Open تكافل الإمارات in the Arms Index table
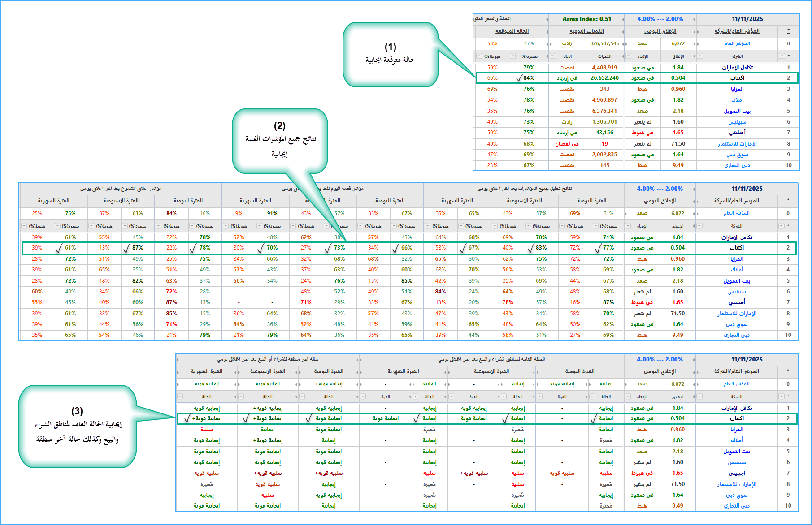812x525 pixels. pyautogui.click(x=737, y=68)
